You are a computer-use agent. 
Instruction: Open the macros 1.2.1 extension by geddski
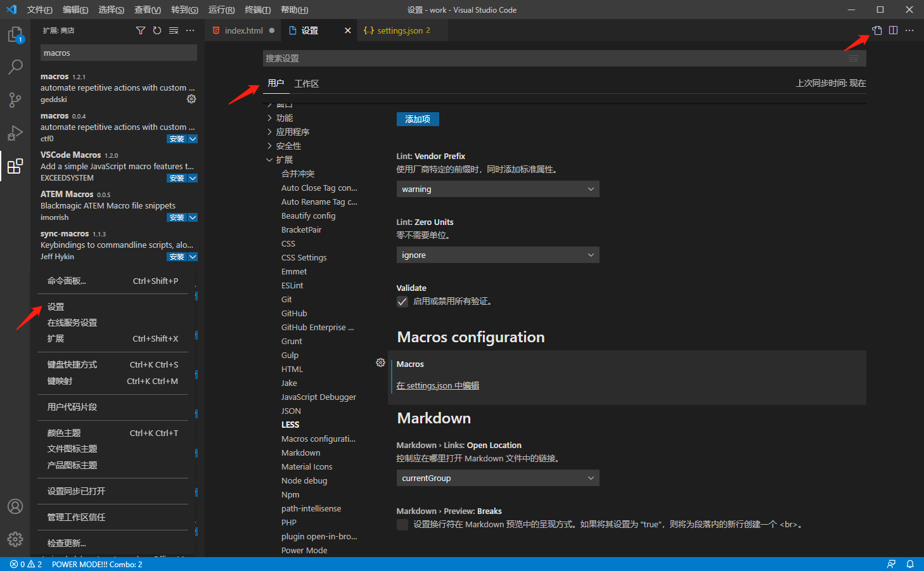(119, 87)
